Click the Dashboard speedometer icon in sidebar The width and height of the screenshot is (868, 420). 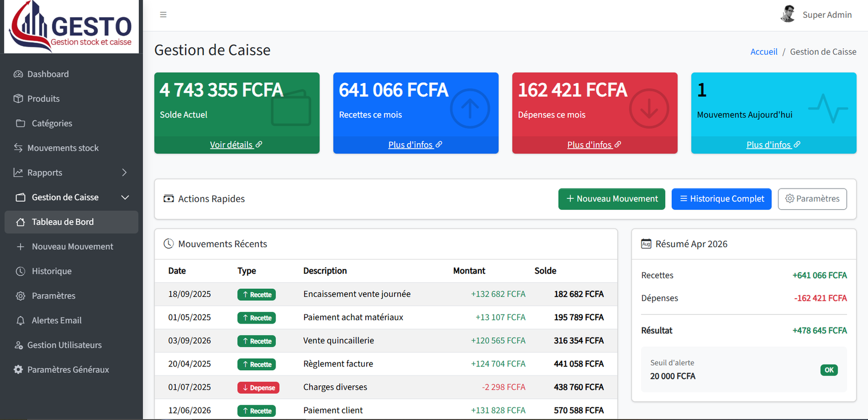click(x=18, y=74)
